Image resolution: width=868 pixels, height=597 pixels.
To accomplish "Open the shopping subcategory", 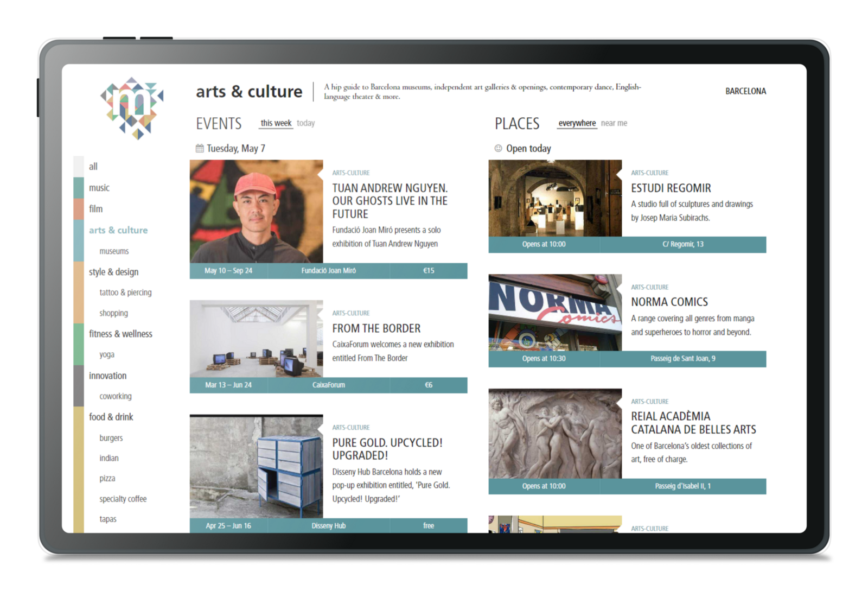I will click(113, 313).
